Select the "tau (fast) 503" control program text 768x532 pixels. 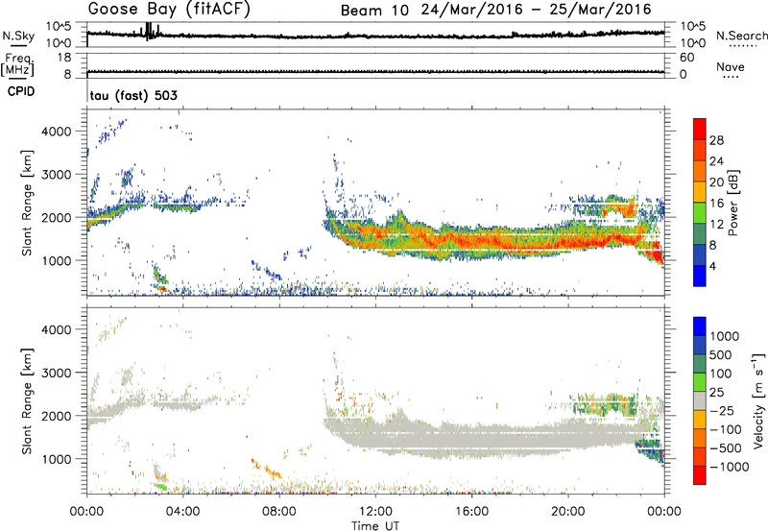pos(133,95)
